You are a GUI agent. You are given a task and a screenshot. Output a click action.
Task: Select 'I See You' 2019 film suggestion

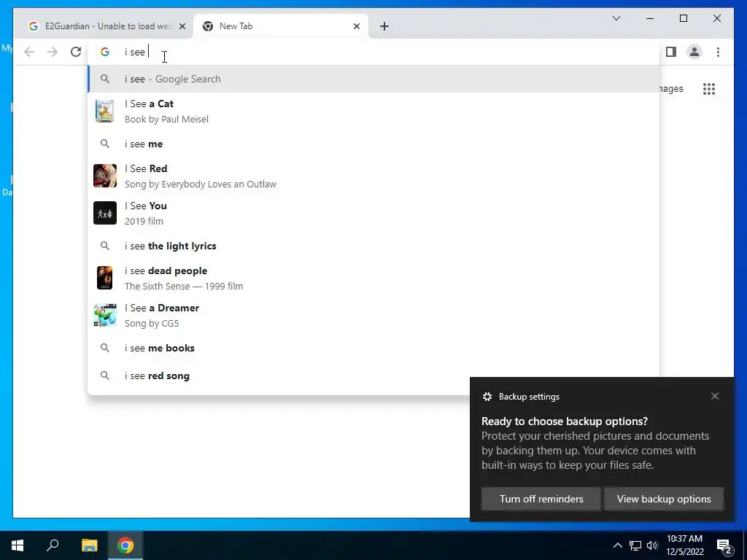[374, 213]
